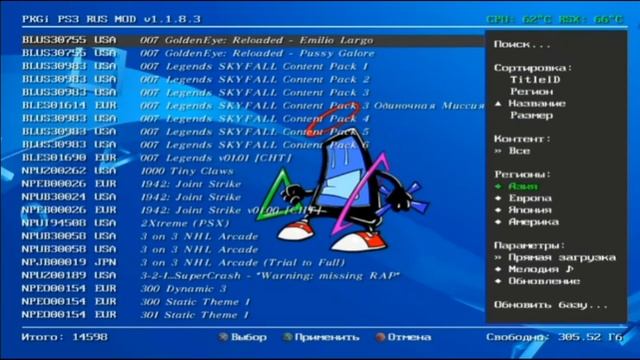Click Обновить базу... to refresh database
Screen dimensions: 640x360
pyautogui.click(x=551, y=304)
